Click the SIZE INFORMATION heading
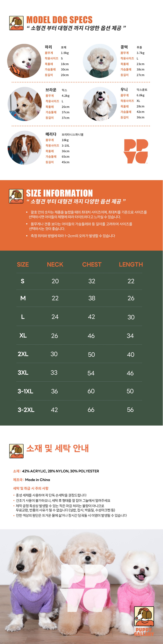This screenshot has height=644, width=163. (59, 193)
